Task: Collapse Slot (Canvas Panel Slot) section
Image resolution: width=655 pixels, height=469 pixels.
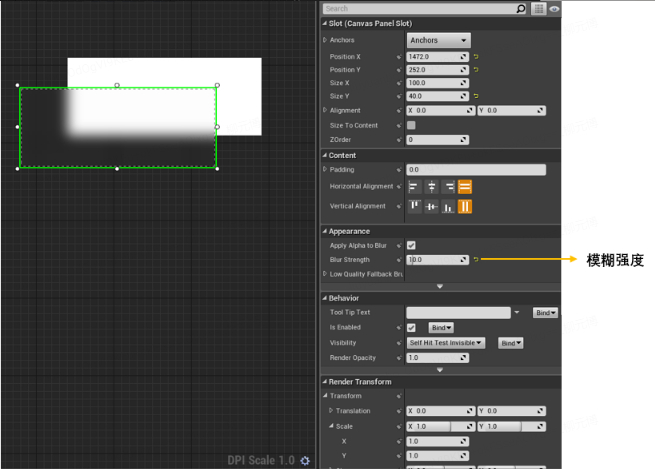Action: (x=325, y=23)
